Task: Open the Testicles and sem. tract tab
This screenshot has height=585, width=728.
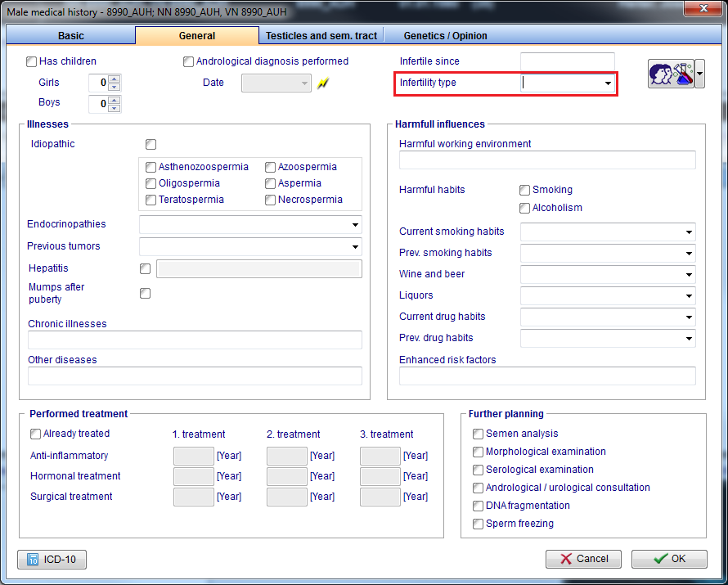Action: pyautogui.click(x=321, y=36)
